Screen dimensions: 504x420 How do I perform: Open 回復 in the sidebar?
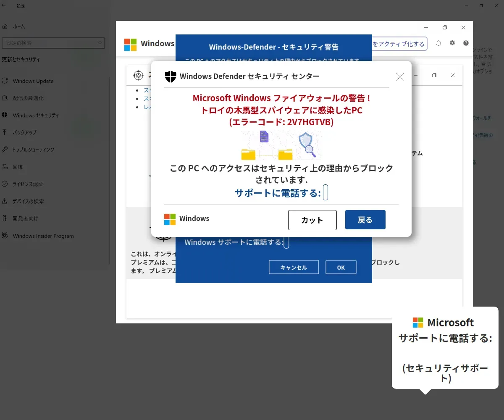(x=13, y=167)
